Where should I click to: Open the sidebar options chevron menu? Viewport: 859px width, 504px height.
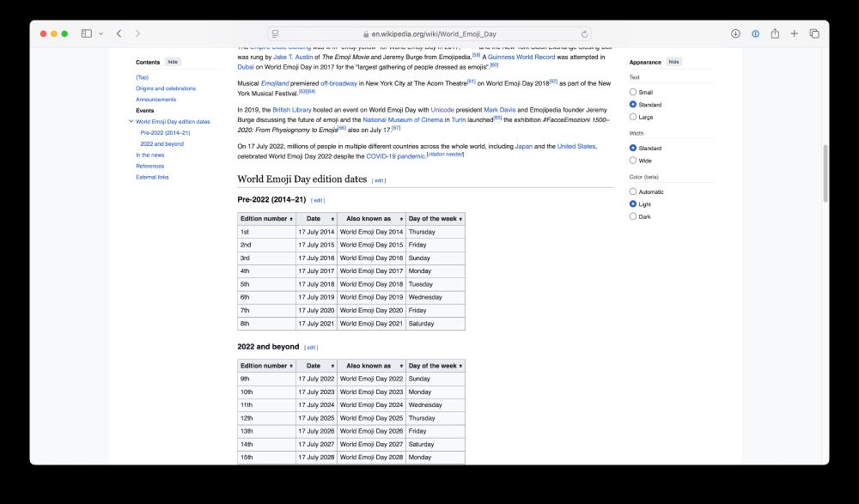click(x=101, y=34)
